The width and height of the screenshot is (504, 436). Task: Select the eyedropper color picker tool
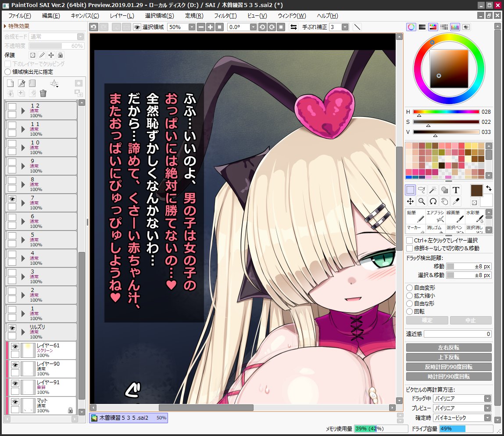[x=456, y=202]
